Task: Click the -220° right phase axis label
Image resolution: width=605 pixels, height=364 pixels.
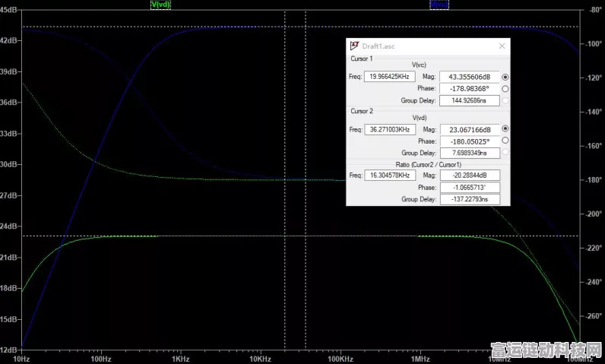Action: coord(594,248)
